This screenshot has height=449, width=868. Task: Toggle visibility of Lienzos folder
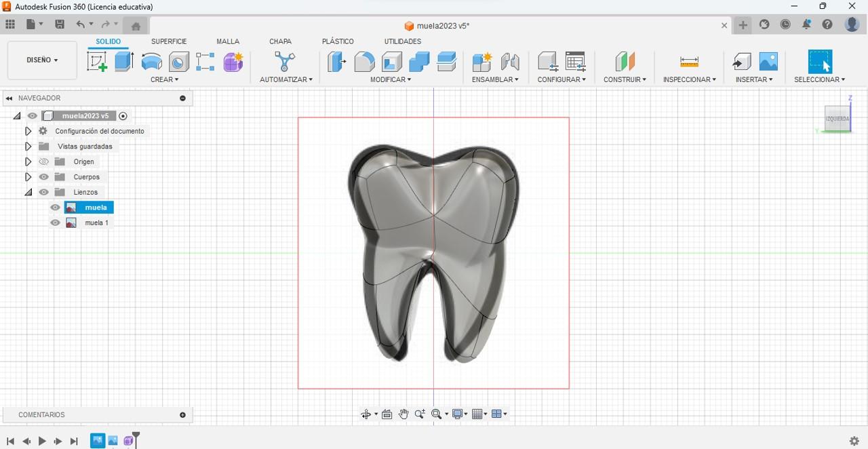(x=44, y=192)
